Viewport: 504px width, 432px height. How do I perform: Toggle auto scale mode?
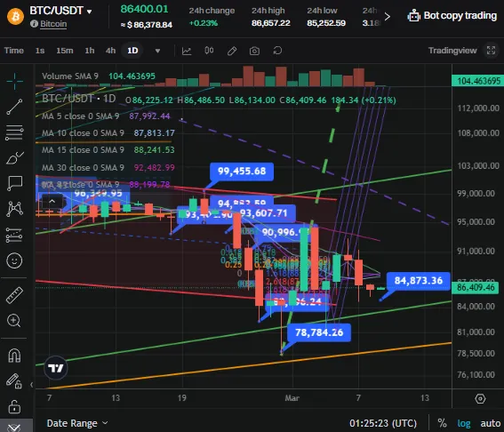(x=491, y=423)
